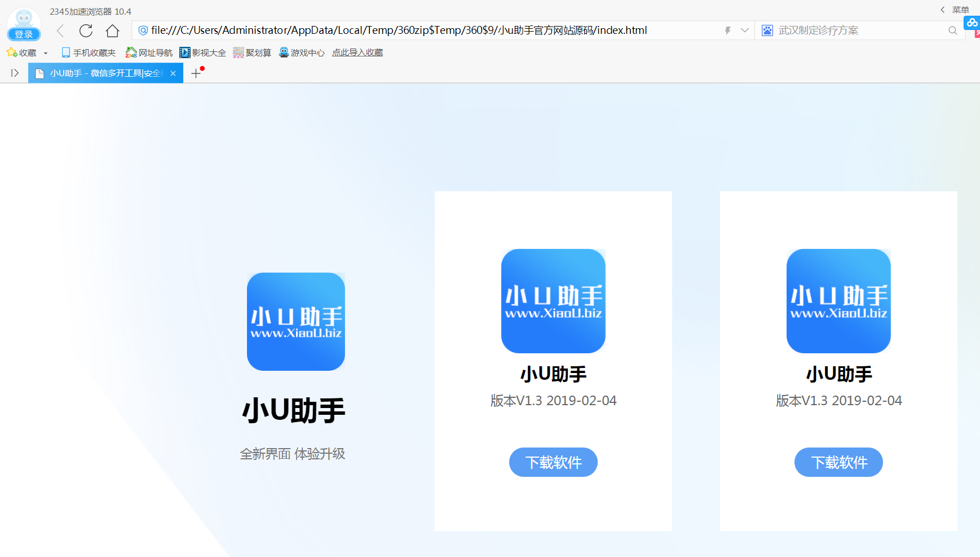This screenshot has width=980, height=557.
Task: Click the Baidu search icon in the search box
Action: (767, 30)
